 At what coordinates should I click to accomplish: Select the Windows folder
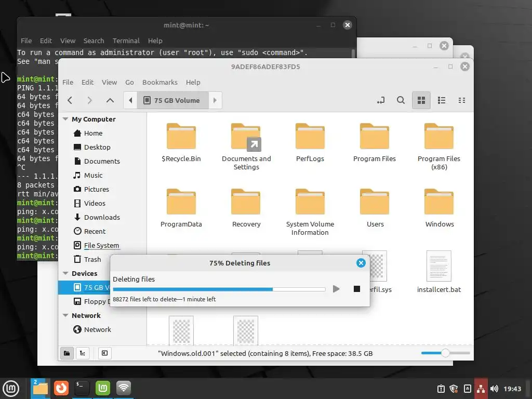point(439,208)
